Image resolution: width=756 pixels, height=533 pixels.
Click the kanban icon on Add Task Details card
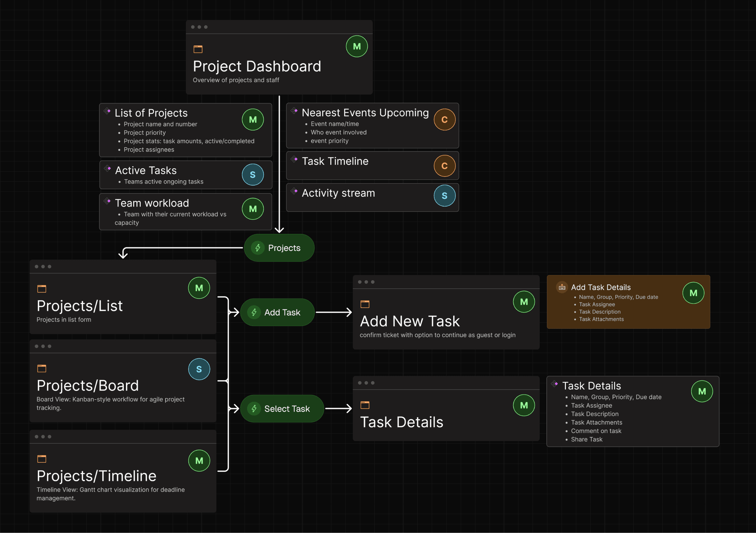click(x=562, y=287)
